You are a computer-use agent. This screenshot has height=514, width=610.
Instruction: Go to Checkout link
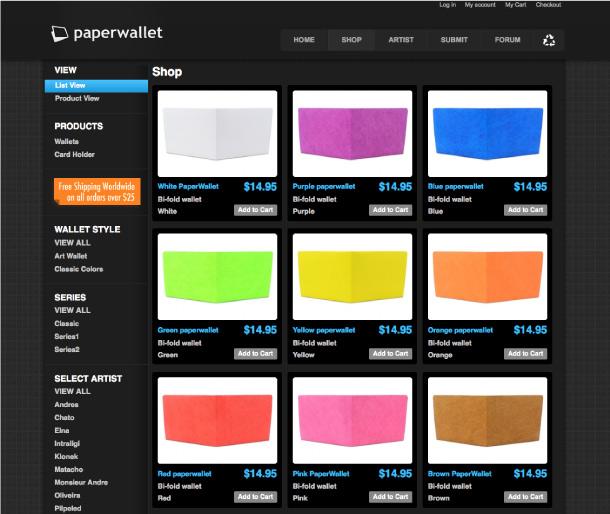click(x=548, y=5)
